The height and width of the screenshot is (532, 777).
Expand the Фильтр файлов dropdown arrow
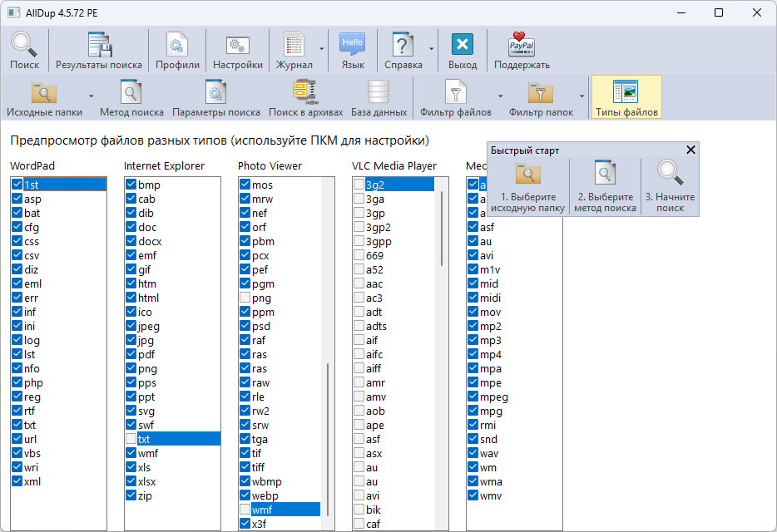tap(500, 96)
